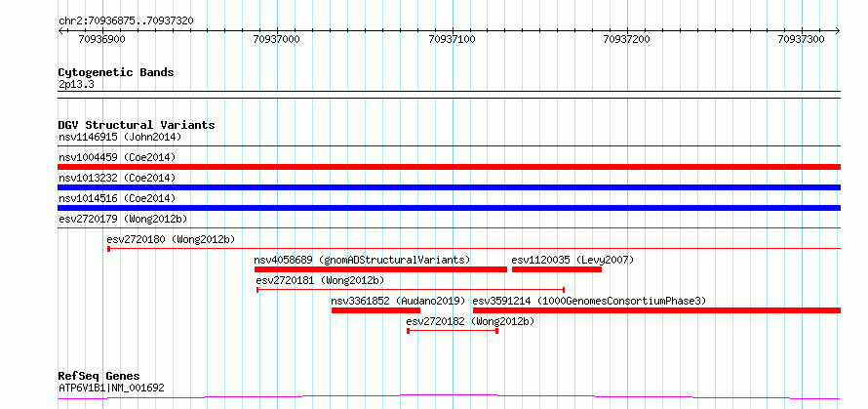Click the esv1120035 (Levy2007) label

pos(572,260)
